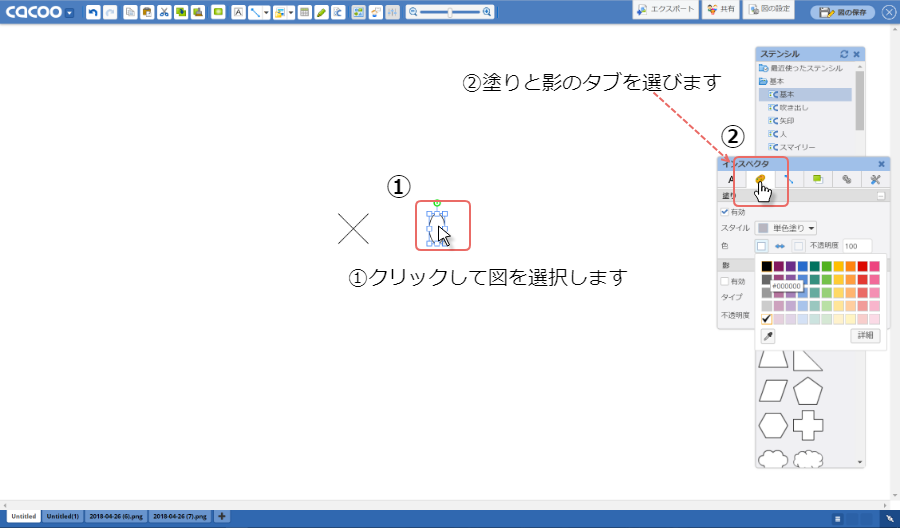This screenshot has height=528, width=901.
Task: Click the 詳細 button in color picker
Action: [x=865, y=336]
